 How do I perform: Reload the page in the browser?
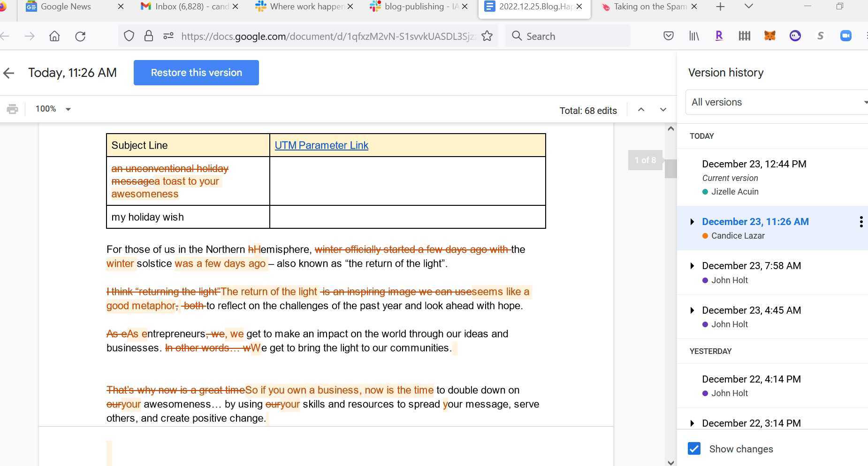[80, 36]
